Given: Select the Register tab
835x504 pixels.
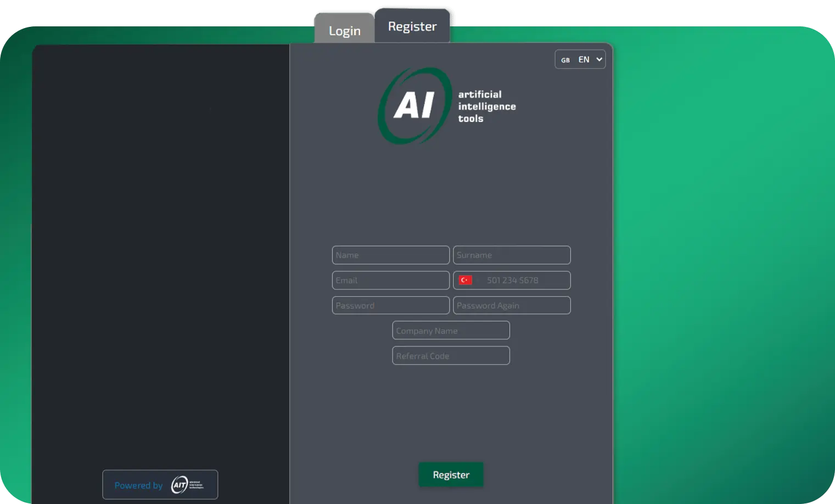Looking at the screenshot, I should point(412,26).
